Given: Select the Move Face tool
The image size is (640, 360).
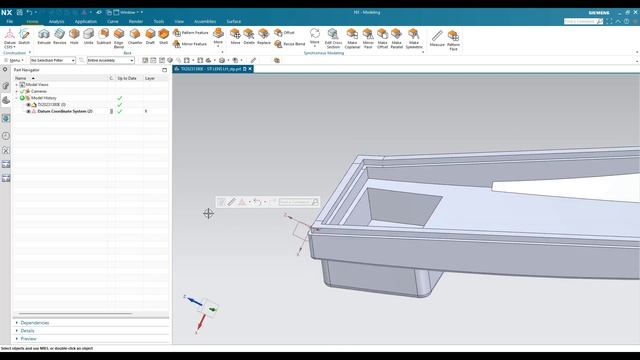Looking at the screenshot, I should point(236,36).
